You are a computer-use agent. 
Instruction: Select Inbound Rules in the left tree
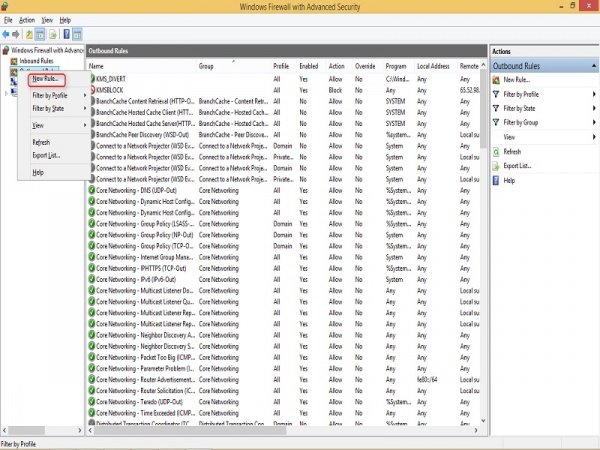coord(38,60)
